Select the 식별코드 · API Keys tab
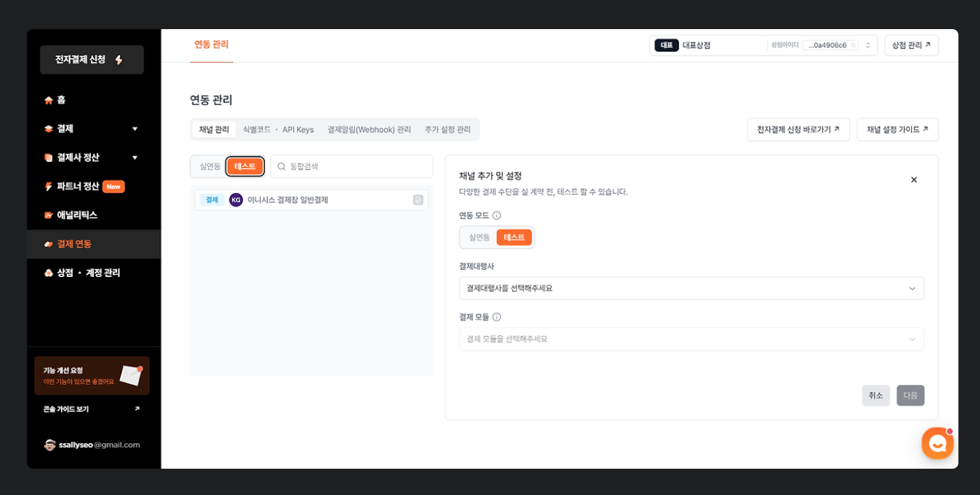 click(x=278, y=129)
